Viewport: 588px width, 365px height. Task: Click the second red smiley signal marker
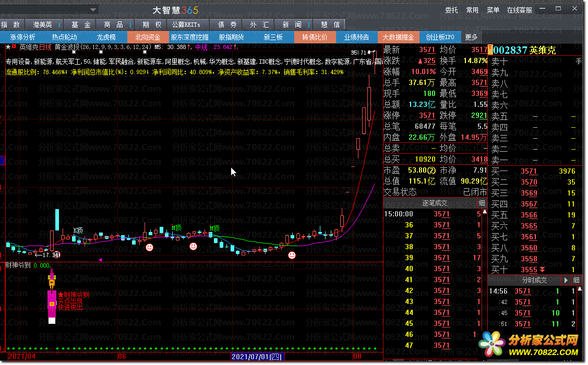point(193,246)
